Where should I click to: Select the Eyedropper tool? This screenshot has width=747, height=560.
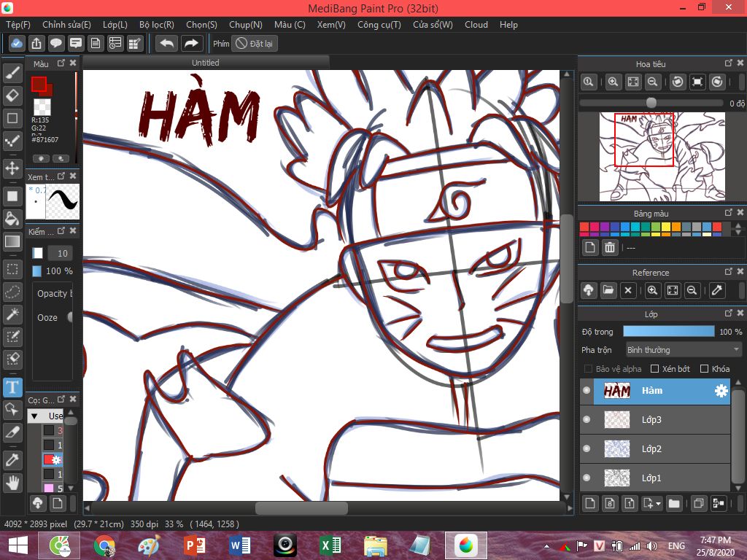12,459
